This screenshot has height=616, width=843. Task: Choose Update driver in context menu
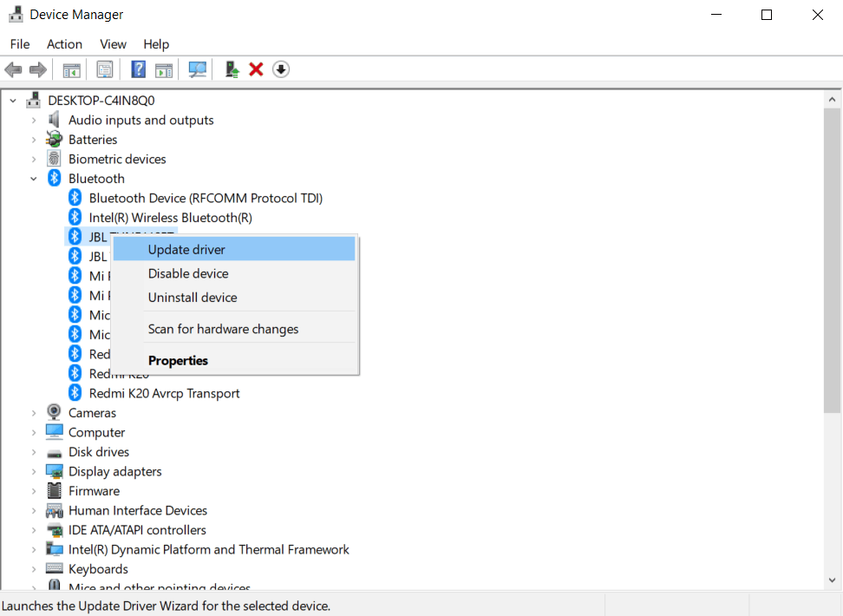coord(234,250)
